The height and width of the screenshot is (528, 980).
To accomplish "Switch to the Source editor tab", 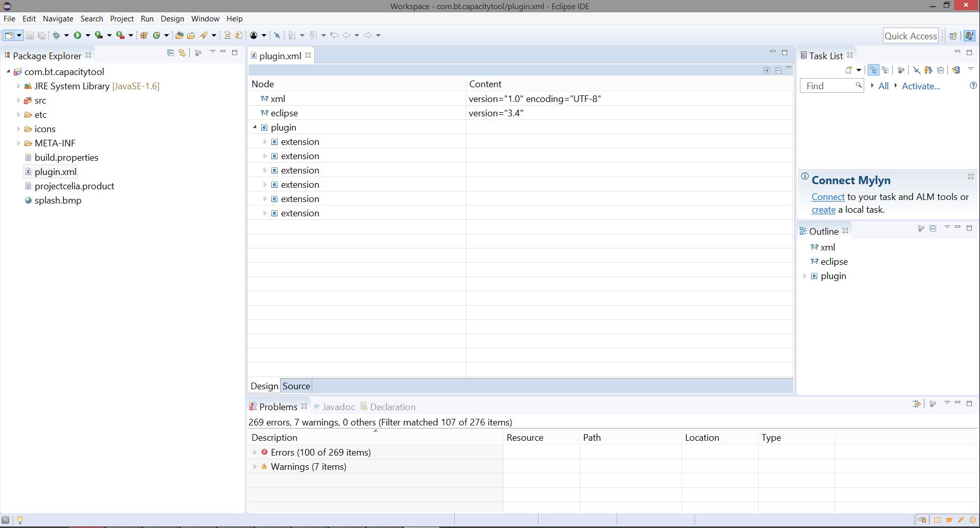I will (x=296, y=386).
